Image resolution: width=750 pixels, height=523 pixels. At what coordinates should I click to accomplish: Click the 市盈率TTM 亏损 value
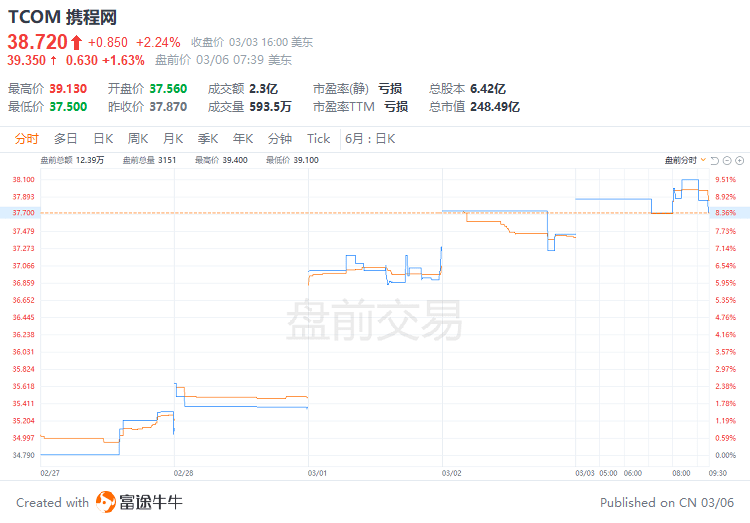(x=397, y=106)
